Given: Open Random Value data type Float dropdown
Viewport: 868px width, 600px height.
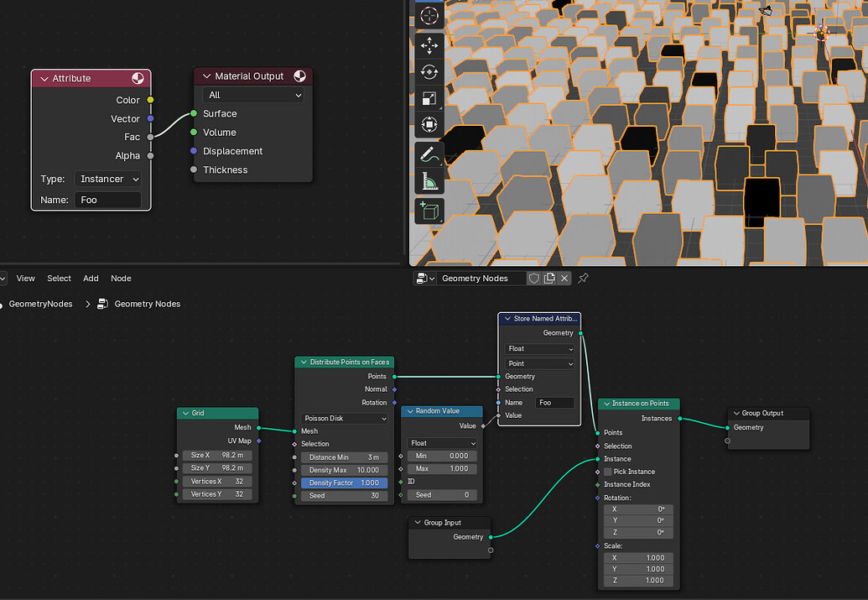Looking at the screenshot, I should click(x=442, y=443).
